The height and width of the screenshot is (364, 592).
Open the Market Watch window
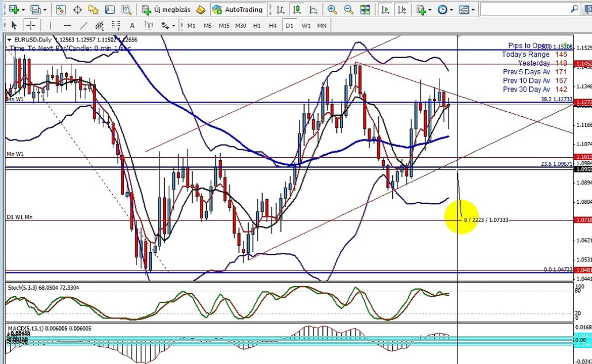(61, 10)
